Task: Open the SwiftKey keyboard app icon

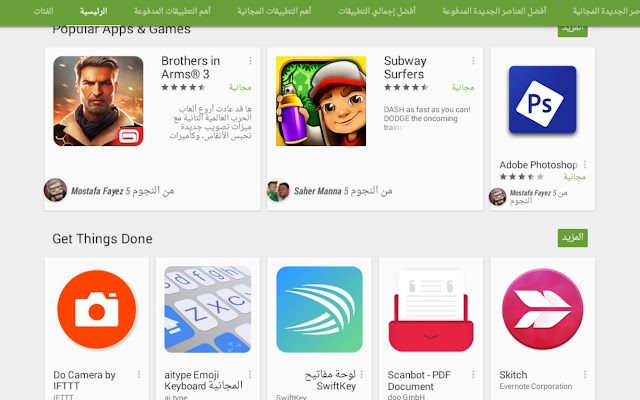Action: (x=319, y=309)
